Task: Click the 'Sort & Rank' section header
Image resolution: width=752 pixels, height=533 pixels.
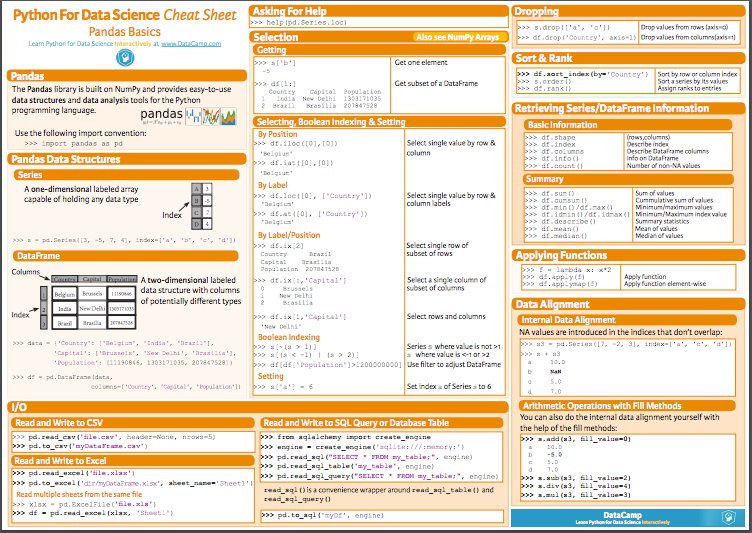Action: 629,59
